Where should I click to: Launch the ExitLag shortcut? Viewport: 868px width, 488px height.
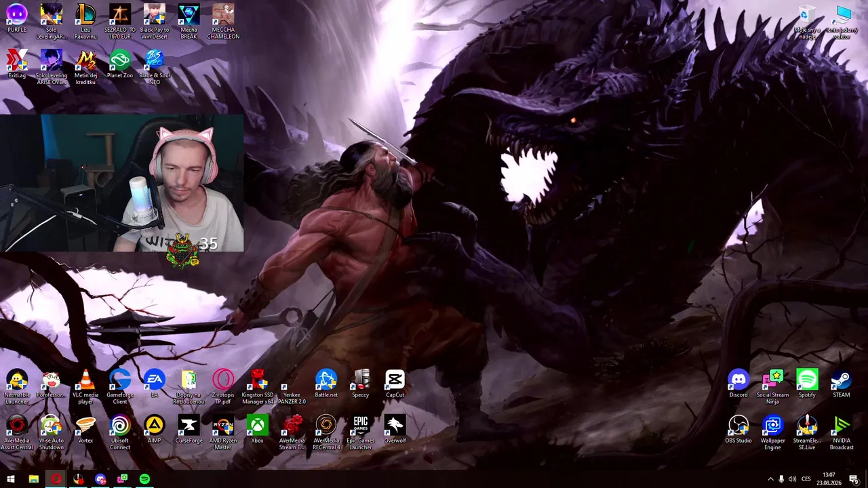17,64
